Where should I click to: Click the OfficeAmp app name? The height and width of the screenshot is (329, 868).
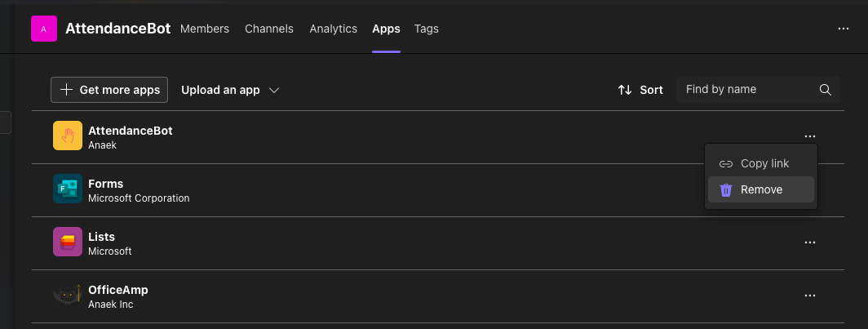[x=118, y=291]
